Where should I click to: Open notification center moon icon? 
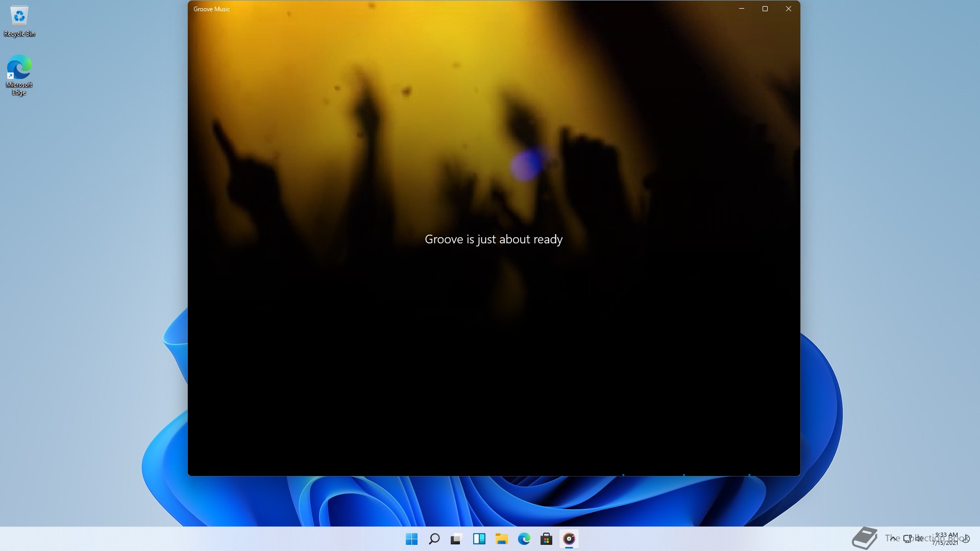click(966, 539)
